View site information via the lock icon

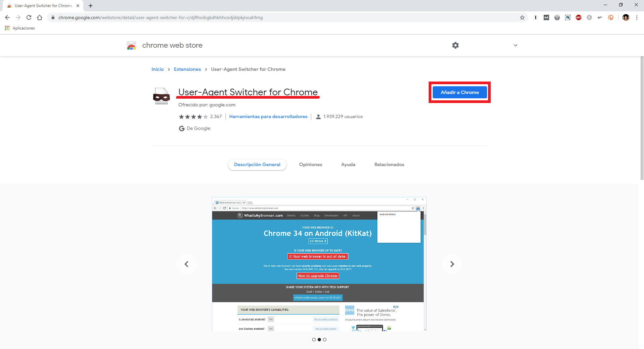pos(53,17)
